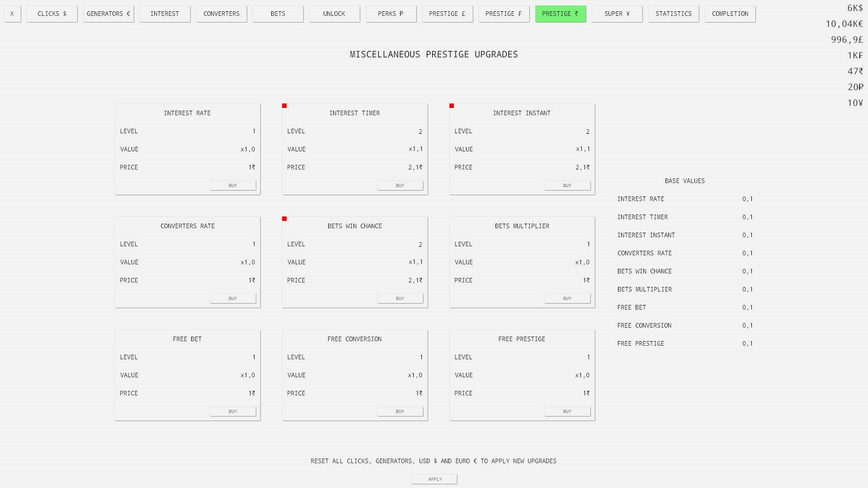Buy the Converters Rate upgrade
868x488 pixels.
(x=233, y=298)
